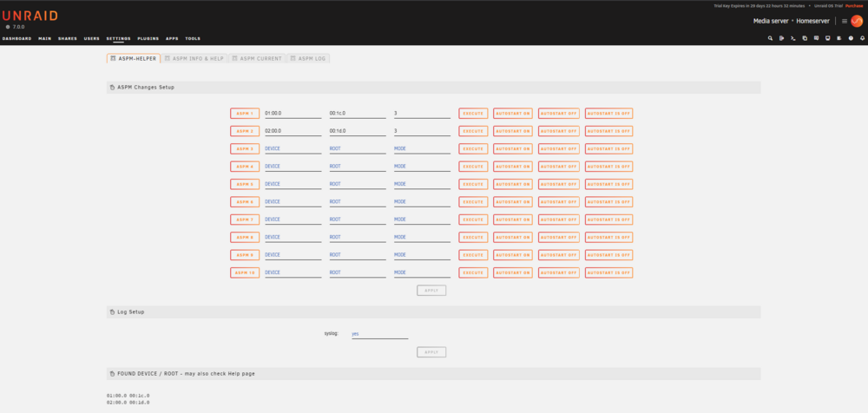The width and height of the screenshot is (868, 413).
Task: Open the ASPM LOG tab
Action: pyautogui.click(x=308, y=58)
